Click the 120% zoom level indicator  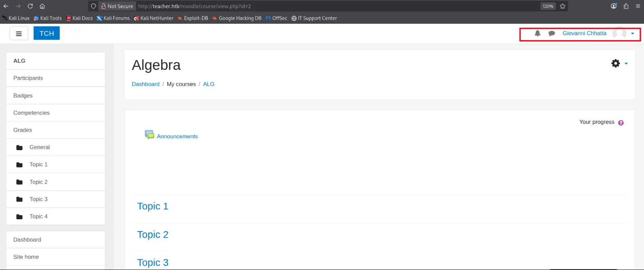[548, 6]
